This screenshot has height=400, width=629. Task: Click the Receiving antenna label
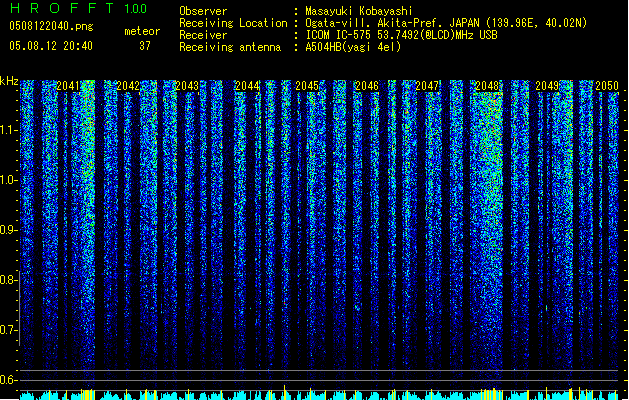(x=230, y=47)
